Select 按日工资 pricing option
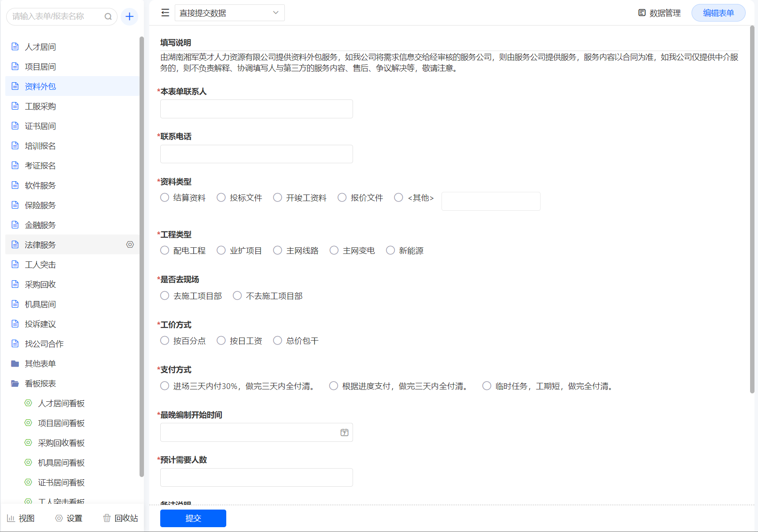 pyautogui.click(x=221, y=341)
